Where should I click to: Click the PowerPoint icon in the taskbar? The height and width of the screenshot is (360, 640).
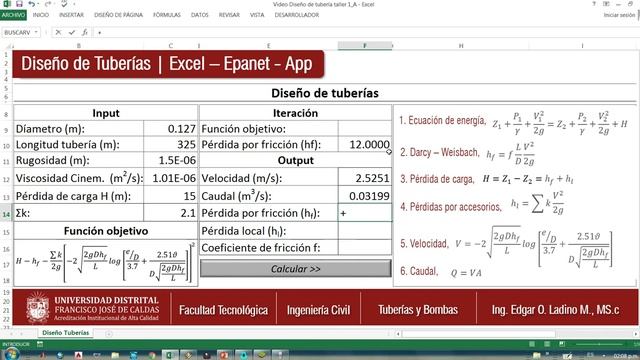224,355
